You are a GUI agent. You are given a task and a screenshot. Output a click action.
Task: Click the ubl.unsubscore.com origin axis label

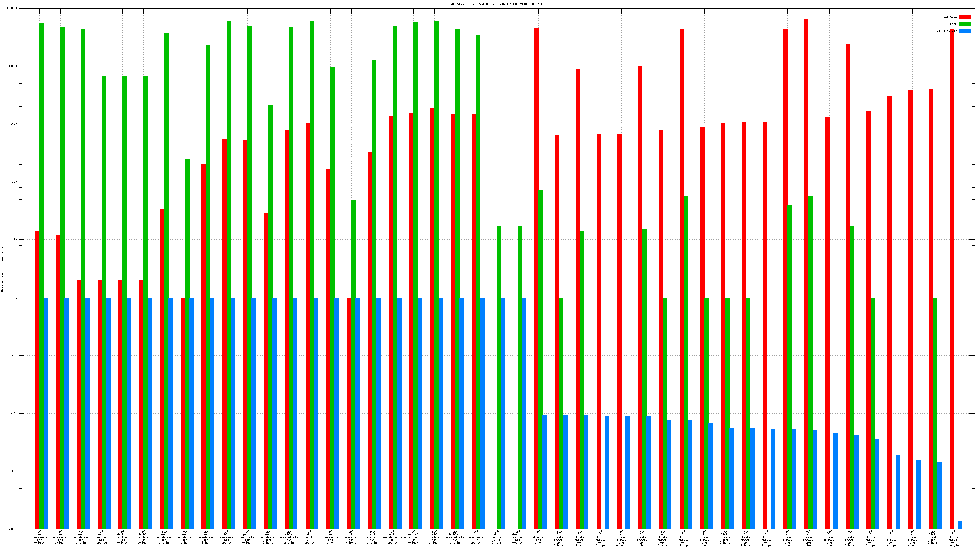coord(393,537)
